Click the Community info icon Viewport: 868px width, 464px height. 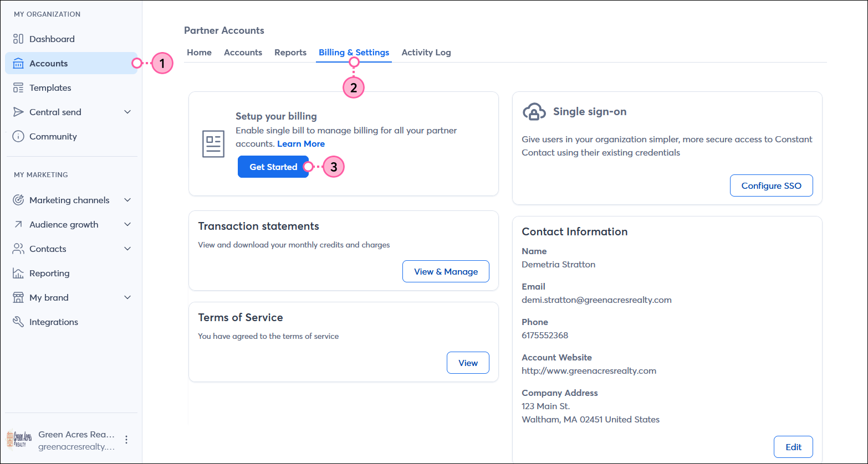point(18,136)
